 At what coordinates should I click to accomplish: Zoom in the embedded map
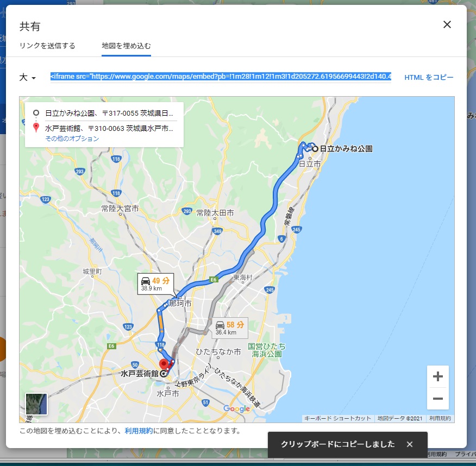[x=438, y=376]
